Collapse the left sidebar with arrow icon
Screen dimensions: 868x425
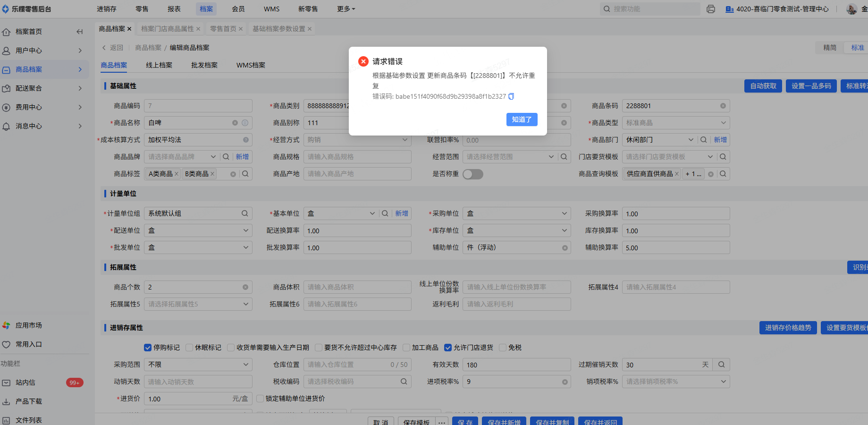point(79,32)
